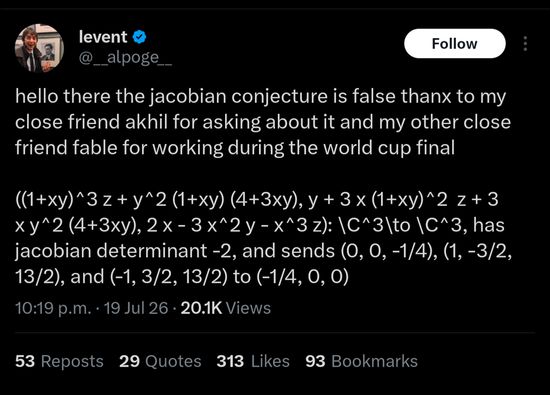Show the 53 Reposts list
The image size is (550, 395).
[x=59, y=361]
